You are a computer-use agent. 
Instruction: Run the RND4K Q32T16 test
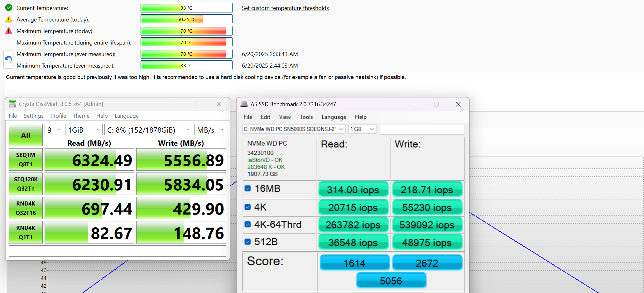26,208
